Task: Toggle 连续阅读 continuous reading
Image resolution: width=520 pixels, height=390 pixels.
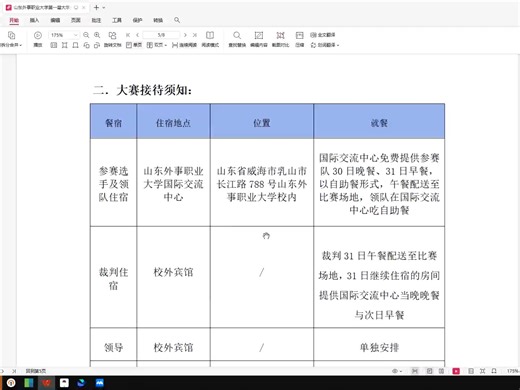Action: (x=184, y=45)
